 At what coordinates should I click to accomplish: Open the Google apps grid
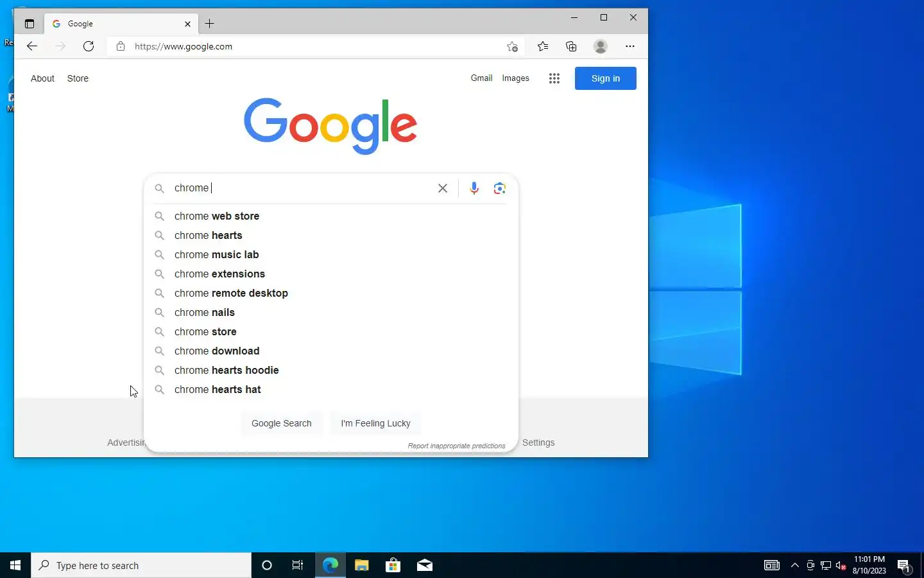(554, 78)
